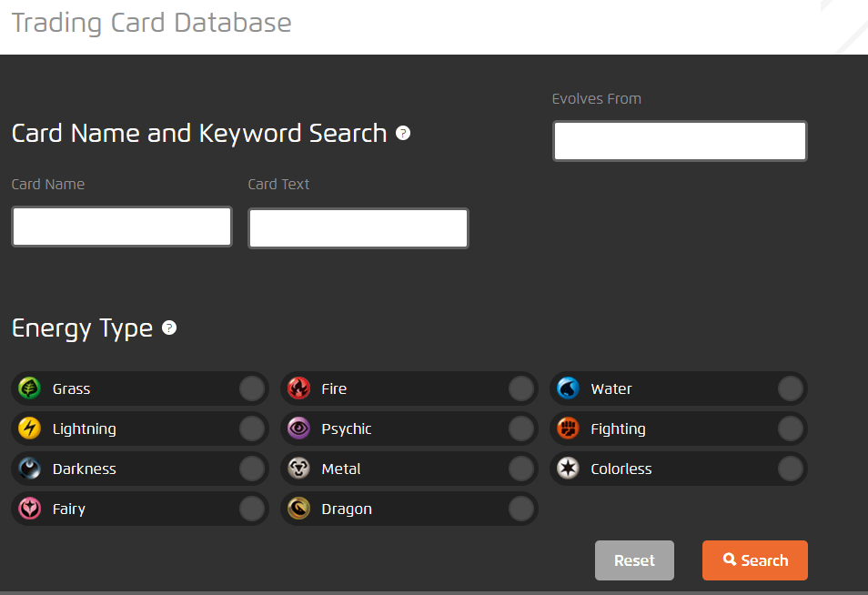Select the Evolves From input field
The height and width of the screenshot is (595, 868).
coord(680,141)
